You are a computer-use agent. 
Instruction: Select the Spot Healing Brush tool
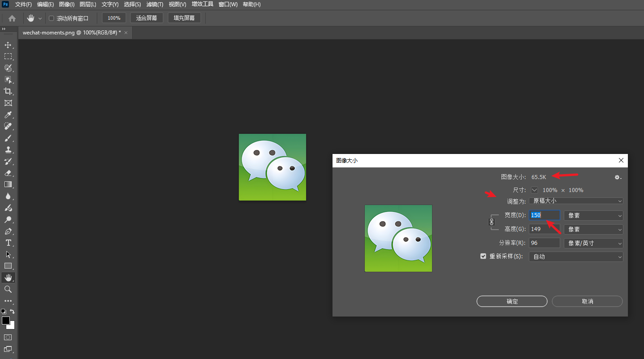8,127
